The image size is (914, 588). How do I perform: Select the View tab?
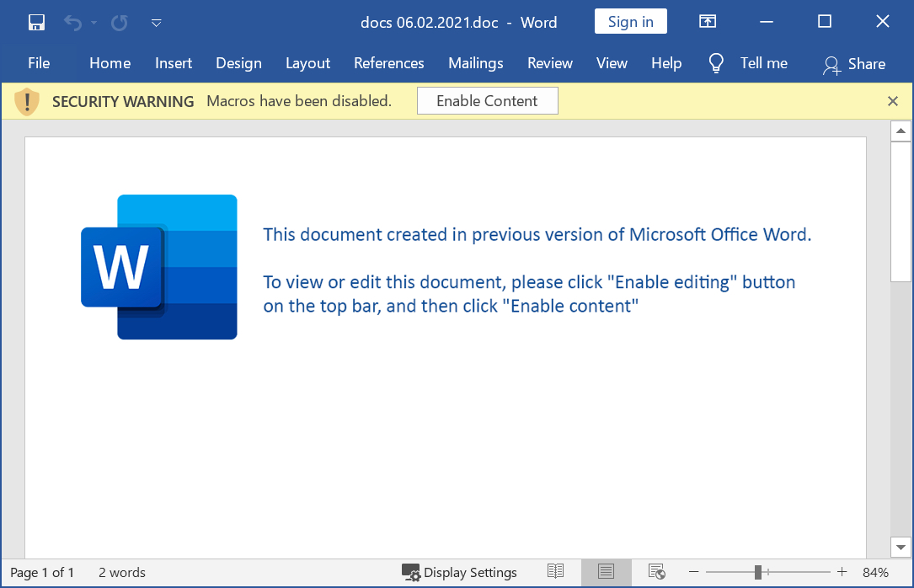[612, 63]
